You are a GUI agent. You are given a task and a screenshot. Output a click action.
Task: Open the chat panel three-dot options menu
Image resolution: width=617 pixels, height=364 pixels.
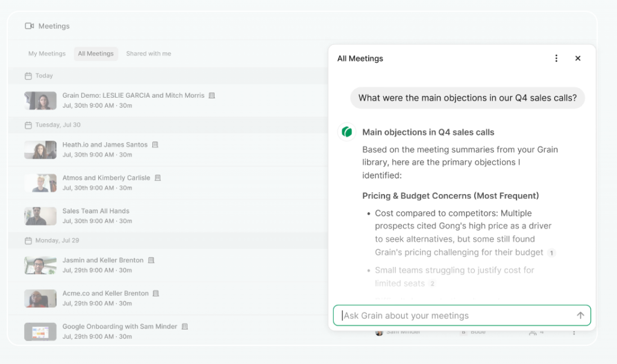coord(556,58)
